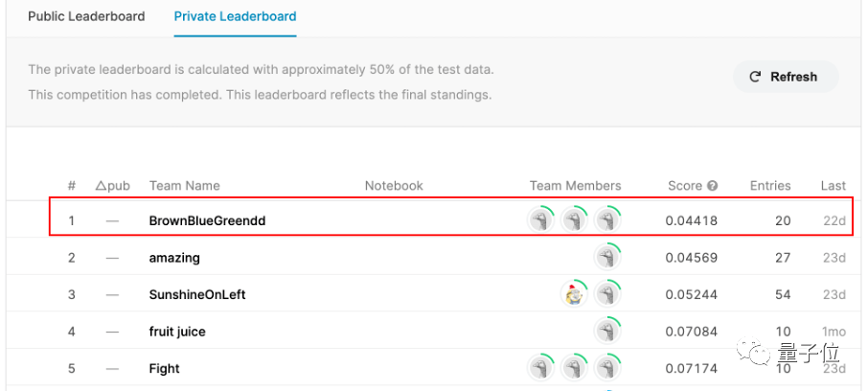Image resolution: width=868 pixels, height=391 pixels.
Task: Open SunshineOnLeft's colorful duck avatar
Action: click(x=574, y=294)
